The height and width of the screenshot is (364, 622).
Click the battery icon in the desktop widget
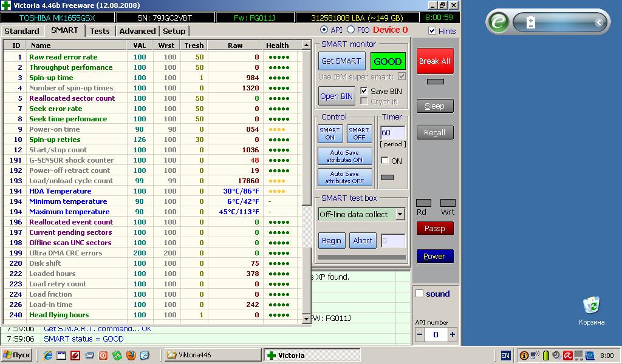click(x=530, y=22)
